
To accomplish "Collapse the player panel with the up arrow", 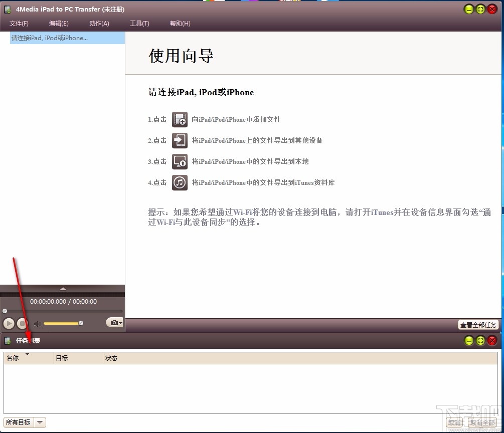I will click(x=62, y=288).
